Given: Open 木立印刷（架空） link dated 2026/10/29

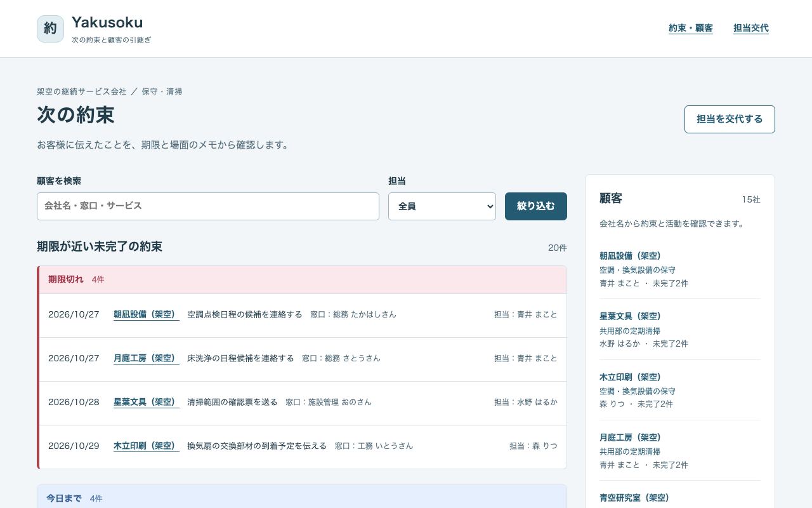Looking at the screenshot, I should click(x=147, y=446).
